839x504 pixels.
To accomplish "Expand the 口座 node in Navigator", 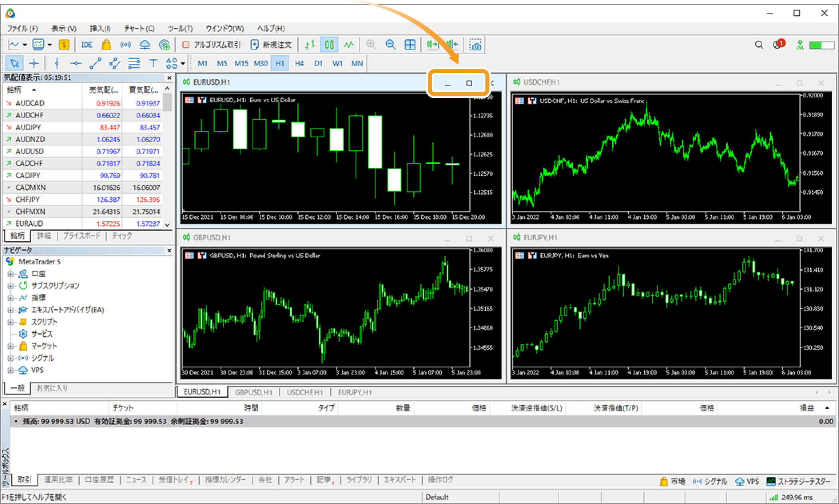I will pyautogui.click(x=11, y=274).
